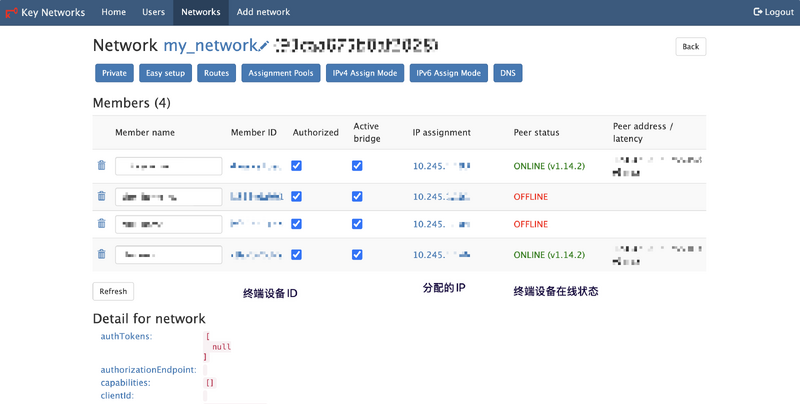
Task: Open the Add network page
Action: [x=263, y=12]
